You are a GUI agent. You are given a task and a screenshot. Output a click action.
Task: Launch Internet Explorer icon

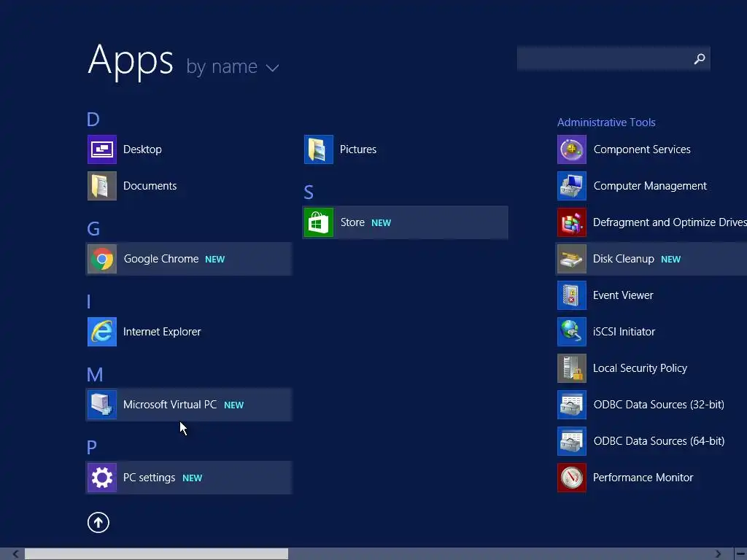pos(102,332)
